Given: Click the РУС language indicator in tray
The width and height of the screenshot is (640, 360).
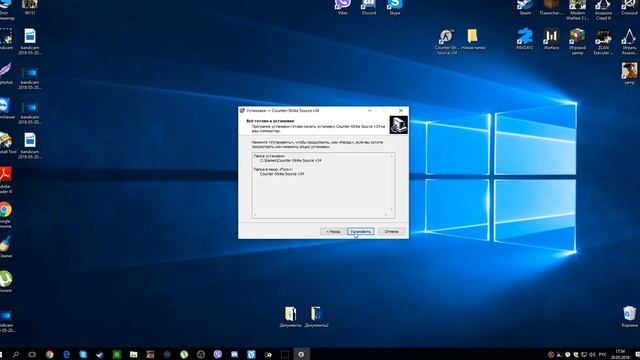Looking at the screenshot, I should point(602,354).
